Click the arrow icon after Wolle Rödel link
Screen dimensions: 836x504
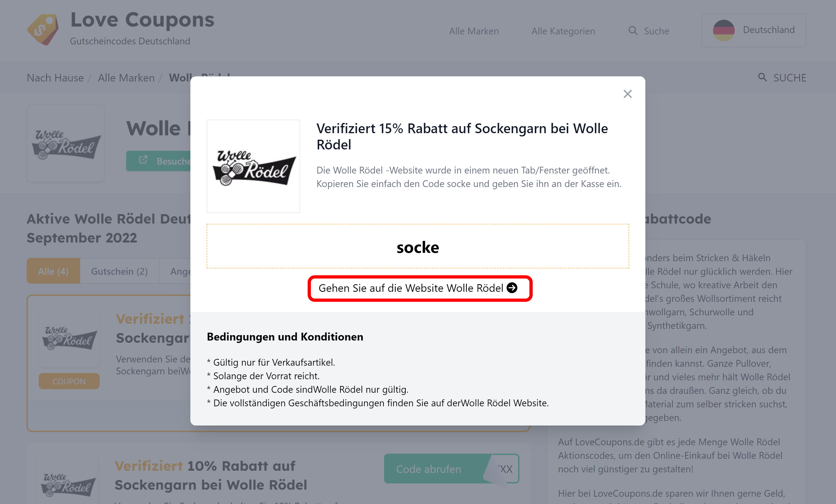pyautogui.click(x=512, y=288)
